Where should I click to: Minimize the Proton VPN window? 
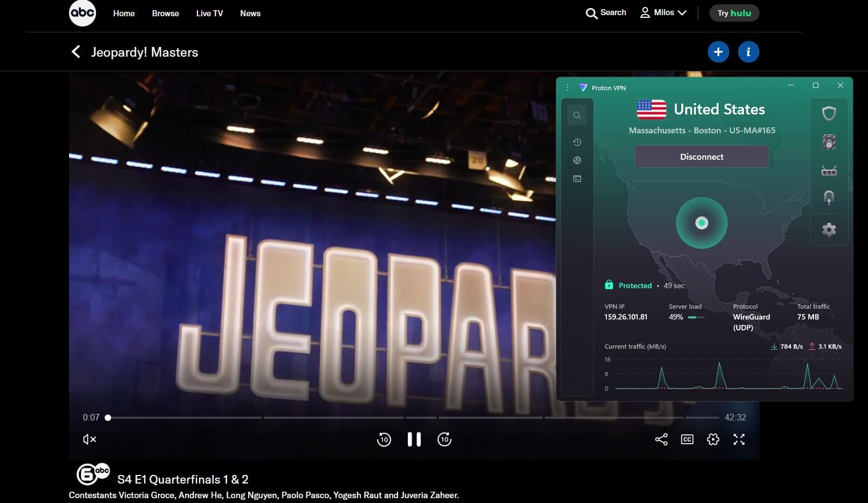pos(791,85)
